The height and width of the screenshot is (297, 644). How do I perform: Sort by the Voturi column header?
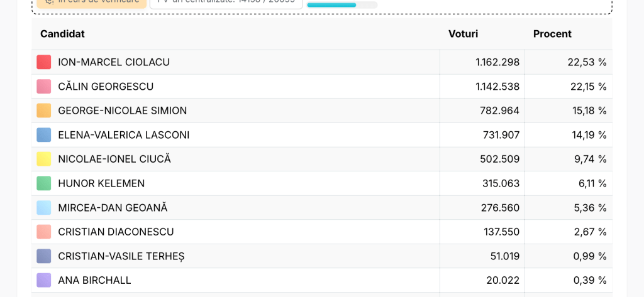[463, 34]
